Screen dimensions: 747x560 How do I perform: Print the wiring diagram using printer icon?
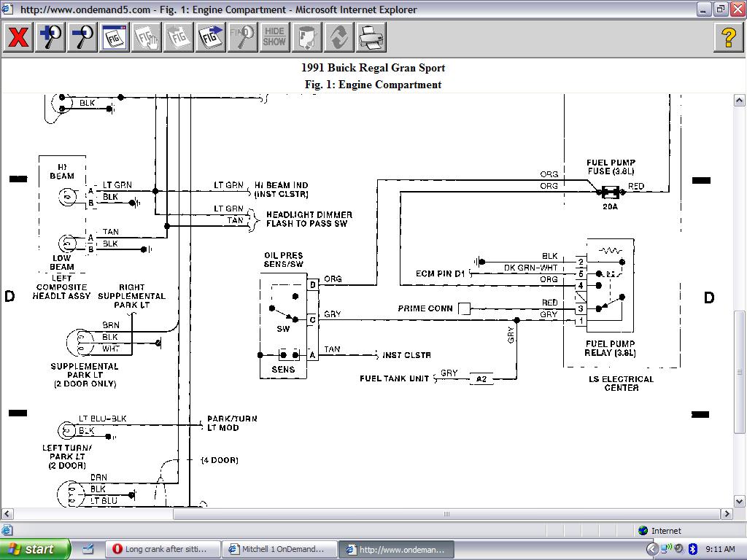pos(371,37)
